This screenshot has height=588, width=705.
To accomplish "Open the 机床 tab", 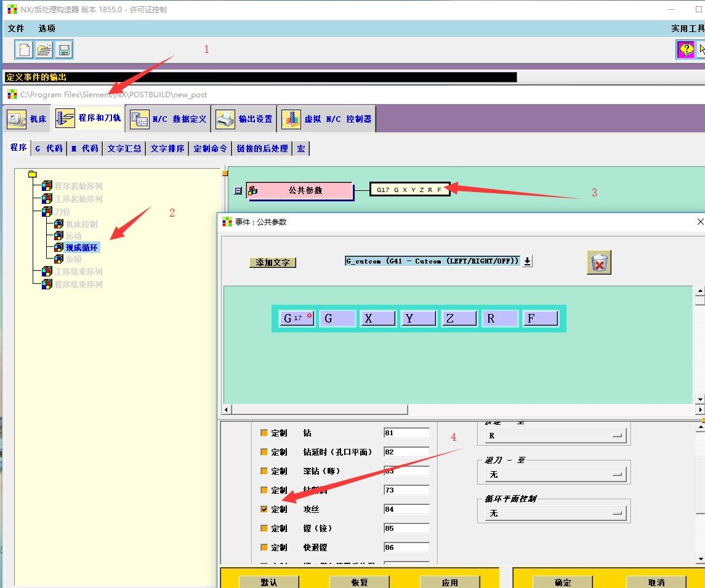I will tap(27, 119).
